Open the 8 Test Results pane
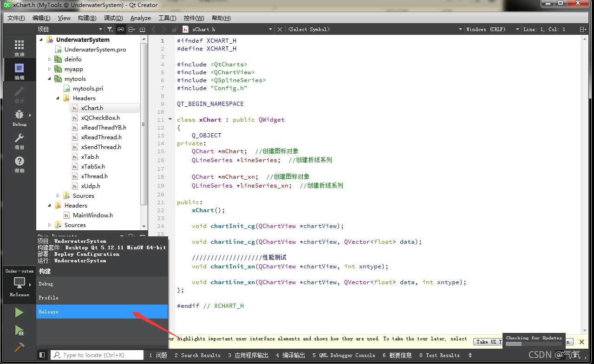 tap(439, 355)
